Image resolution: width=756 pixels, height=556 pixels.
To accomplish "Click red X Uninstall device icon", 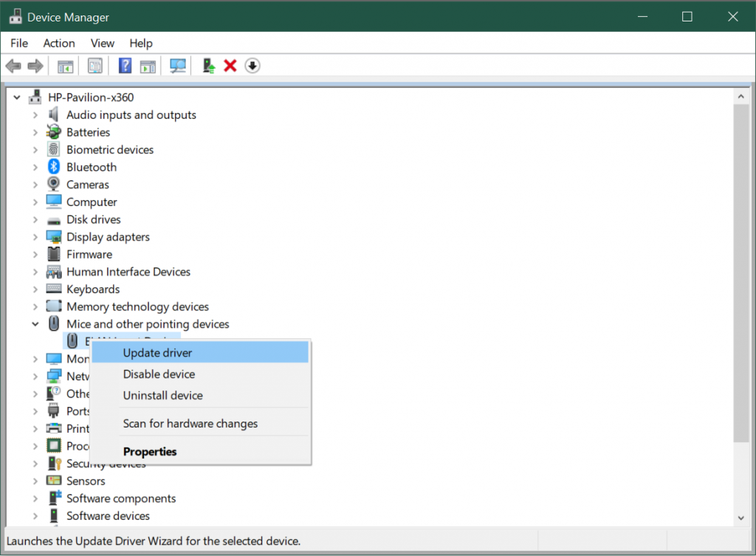I will [x=230, y=66].
